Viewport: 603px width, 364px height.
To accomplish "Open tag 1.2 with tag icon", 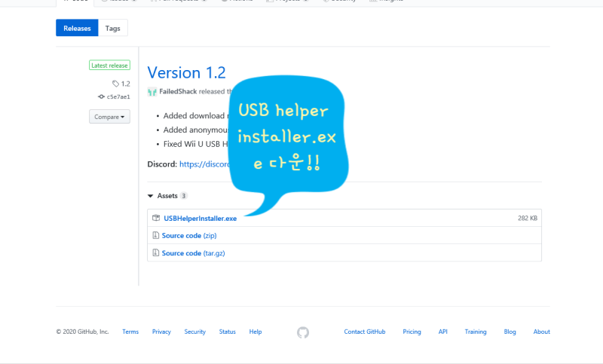I will click(121, 84).
